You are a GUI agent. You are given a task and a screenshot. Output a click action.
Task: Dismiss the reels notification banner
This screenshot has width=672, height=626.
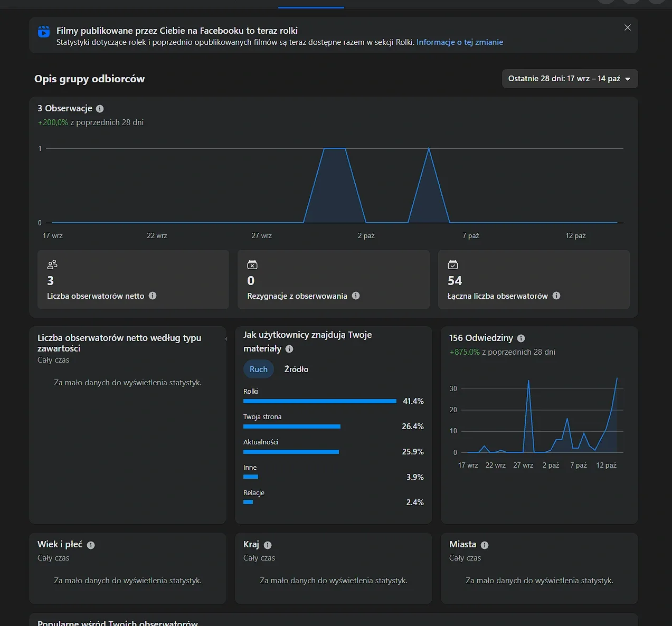(628, 27)
